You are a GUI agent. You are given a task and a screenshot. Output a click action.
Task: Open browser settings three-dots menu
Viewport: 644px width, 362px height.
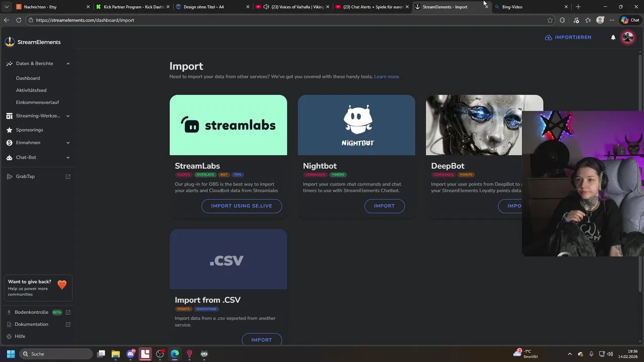612,20
